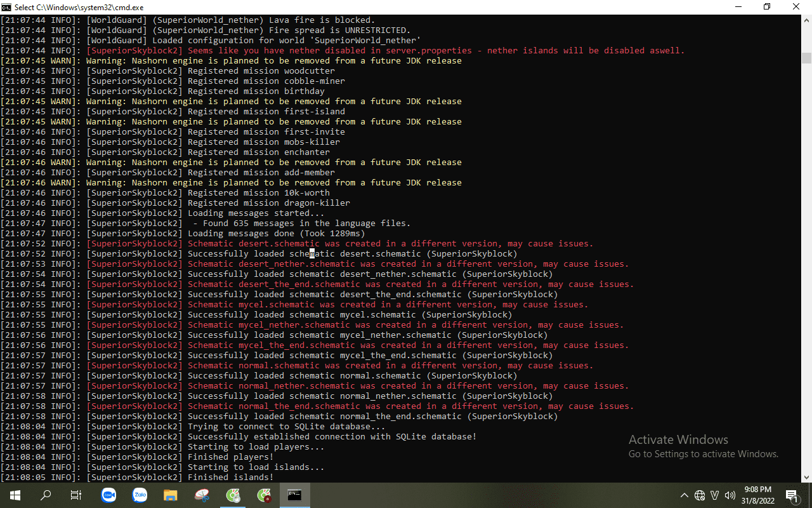
Task: Click the cmd.exe taskbar icon
Action: click(x=295, y=495)
